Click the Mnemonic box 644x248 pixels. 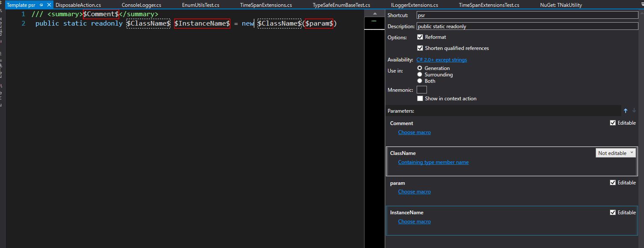(421, 90)
